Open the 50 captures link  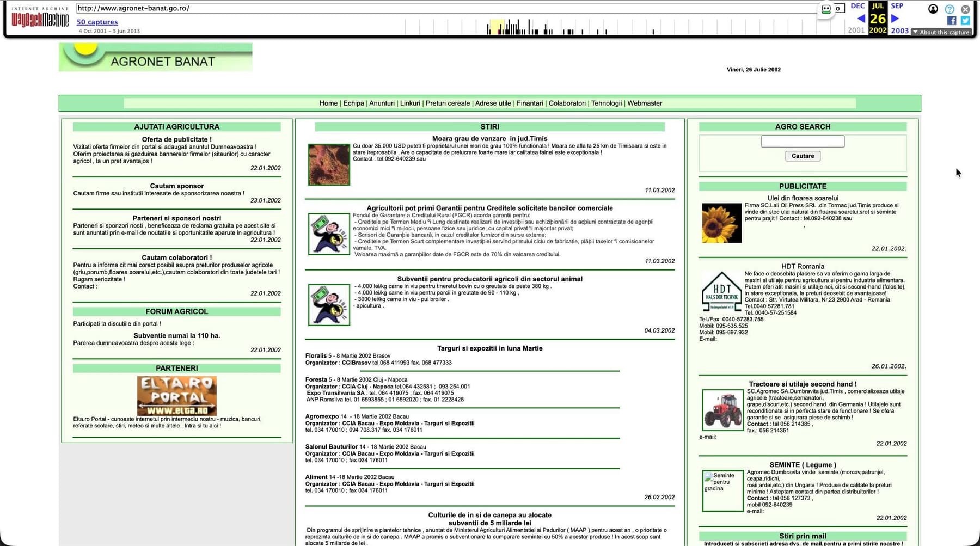(97, 22)
